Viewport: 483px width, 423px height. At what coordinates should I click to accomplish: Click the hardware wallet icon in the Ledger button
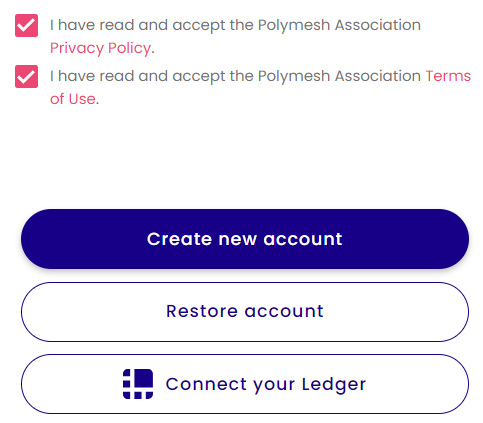[x=138, y=384]
